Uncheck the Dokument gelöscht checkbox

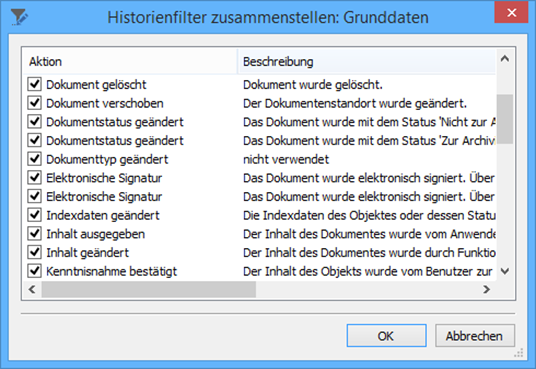[x=35, y=84]
